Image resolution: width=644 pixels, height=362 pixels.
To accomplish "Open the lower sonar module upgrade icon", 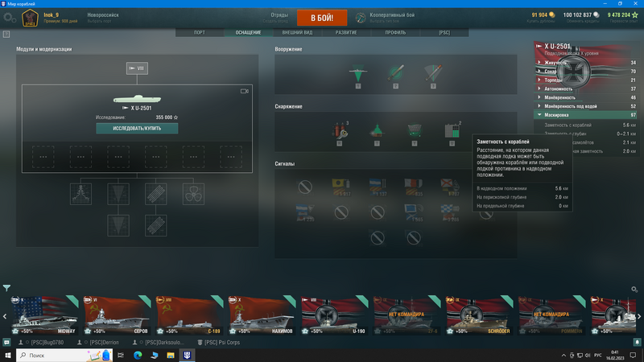I will (x=118, y=225).
